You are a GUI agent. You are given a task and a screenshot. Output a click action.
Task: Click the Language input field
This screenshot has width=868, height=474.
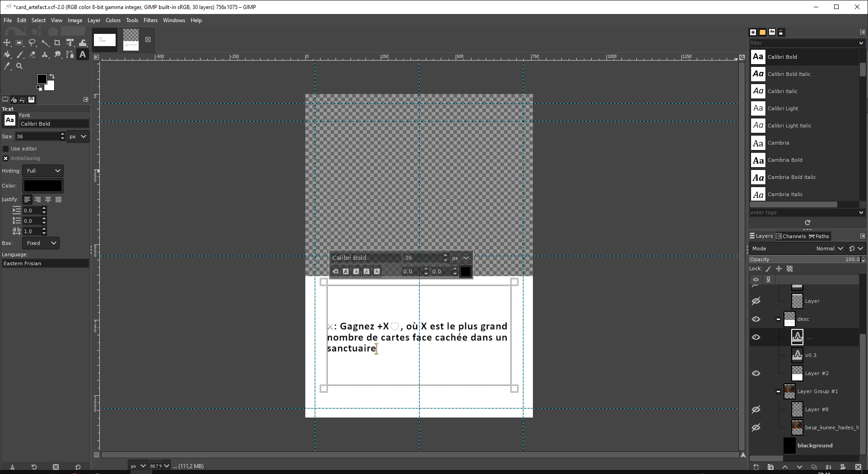point(45,263)
